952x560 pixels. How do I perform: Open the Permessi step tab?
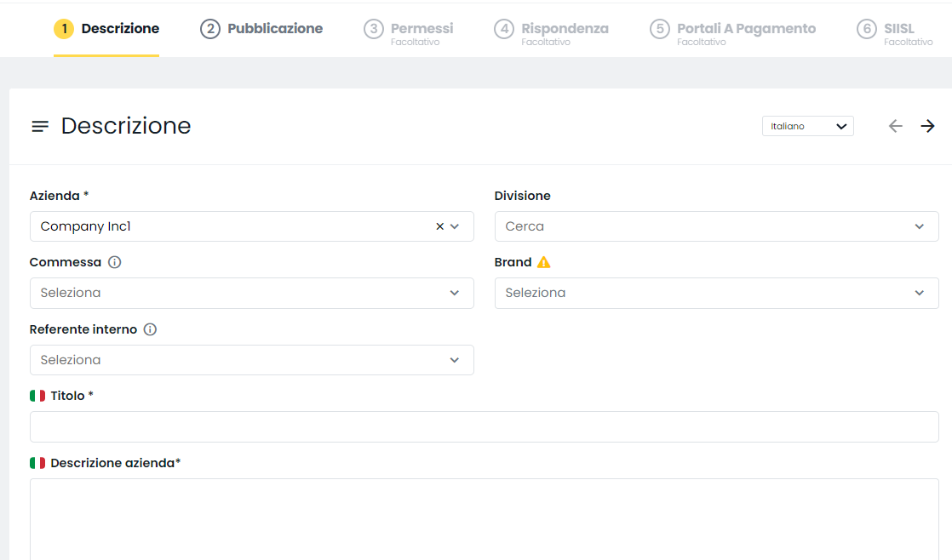pyautogui.click(x=409, y=32)
